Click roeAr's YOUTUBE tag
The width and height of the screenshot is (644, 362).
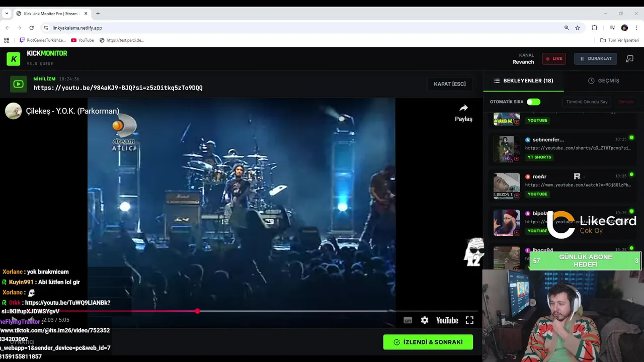tap(537, 194)
